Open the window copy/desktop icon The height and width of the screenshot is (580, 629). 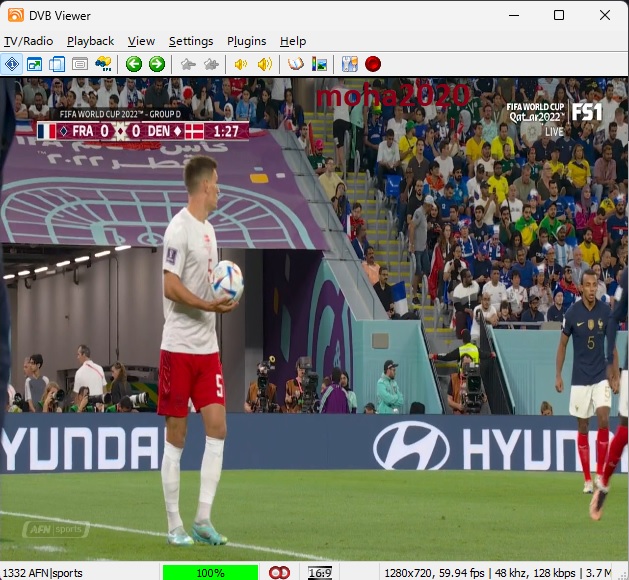pos(57,64)
